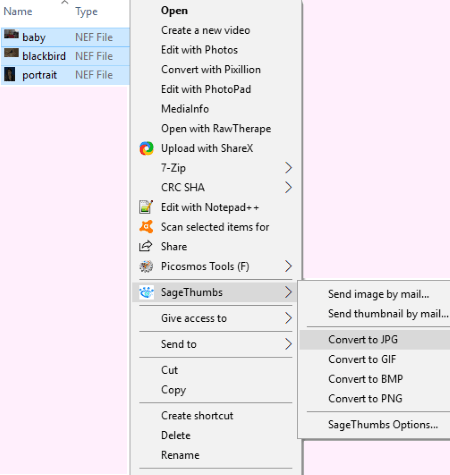Expand the 7-Zip submenu arrow
The height and width of the screenshot is (475, 450).
point(289,168)
